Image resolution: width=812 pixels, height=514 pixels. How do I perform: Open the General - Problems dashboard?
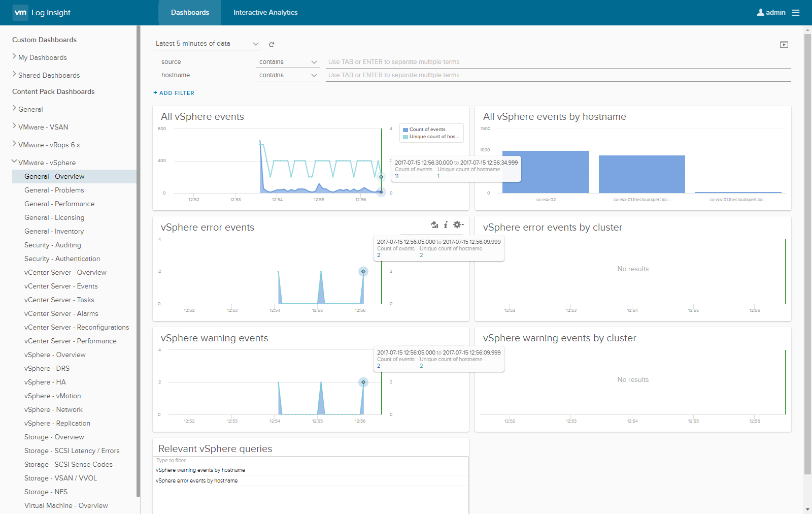point(54,190)
